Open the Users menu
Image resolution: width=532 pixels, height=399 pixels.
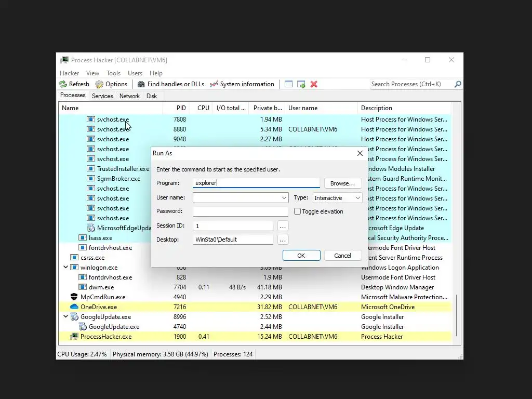tap(135, 73)
